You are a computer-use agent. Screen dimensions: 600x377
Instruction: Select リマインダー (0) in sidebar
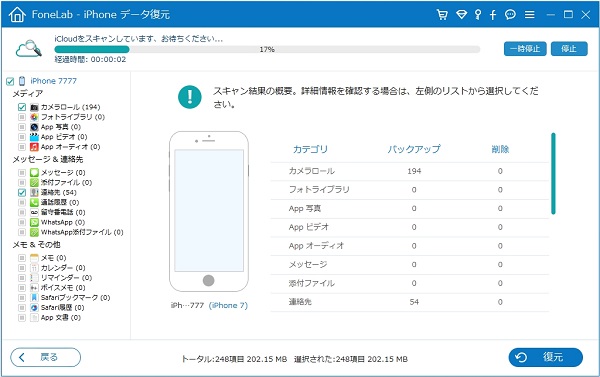pos(67,278)
